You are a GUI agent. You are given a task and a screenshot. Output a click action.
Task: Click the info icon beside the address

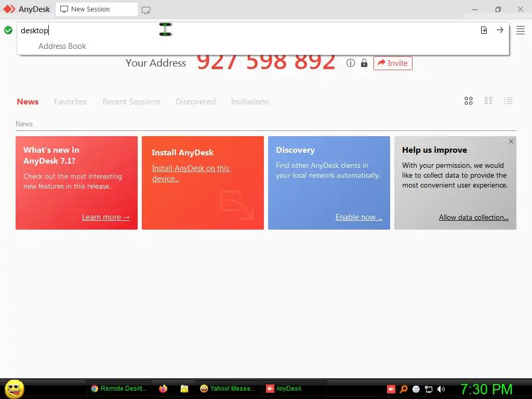pyautogui.click(x=351, y=63)
